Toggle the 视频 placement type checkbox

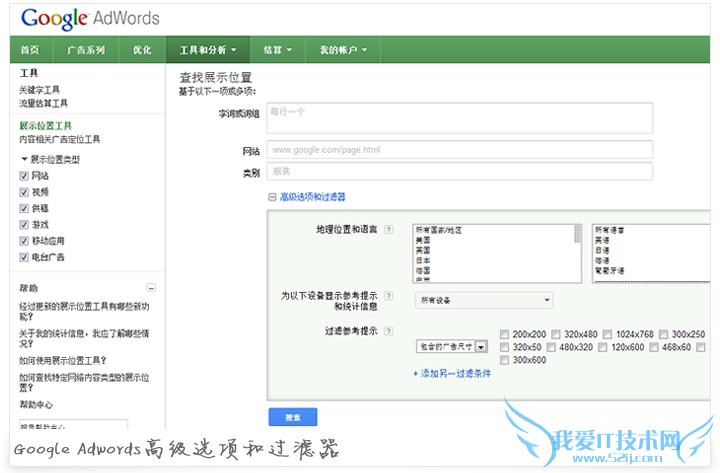(x=24, y=192)
